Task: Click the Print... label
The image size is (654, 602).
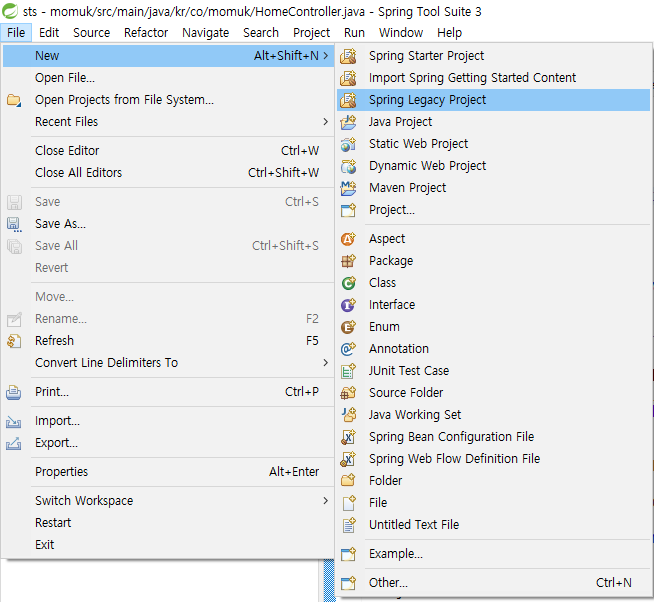Action: (x=52, y=392)
